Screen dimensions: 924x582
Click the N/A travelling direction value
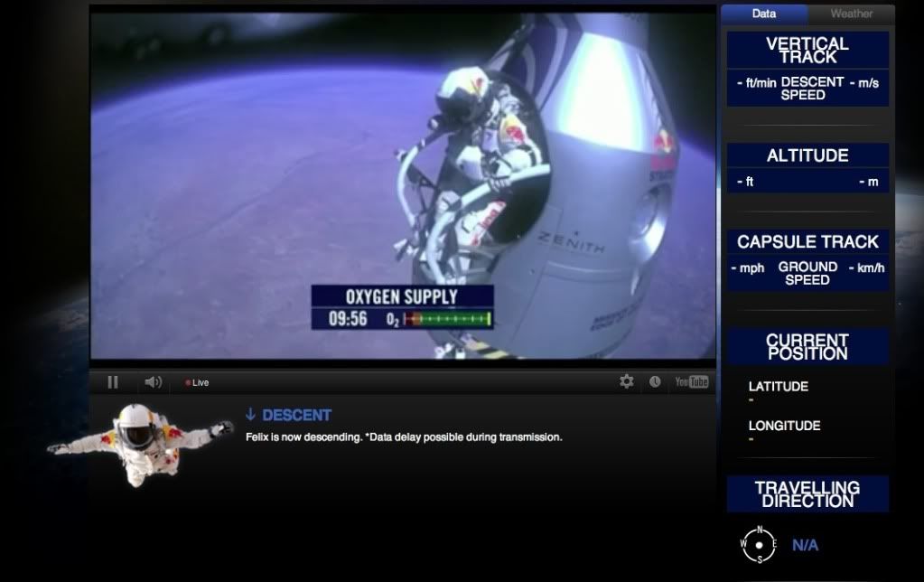pos(805,545)
